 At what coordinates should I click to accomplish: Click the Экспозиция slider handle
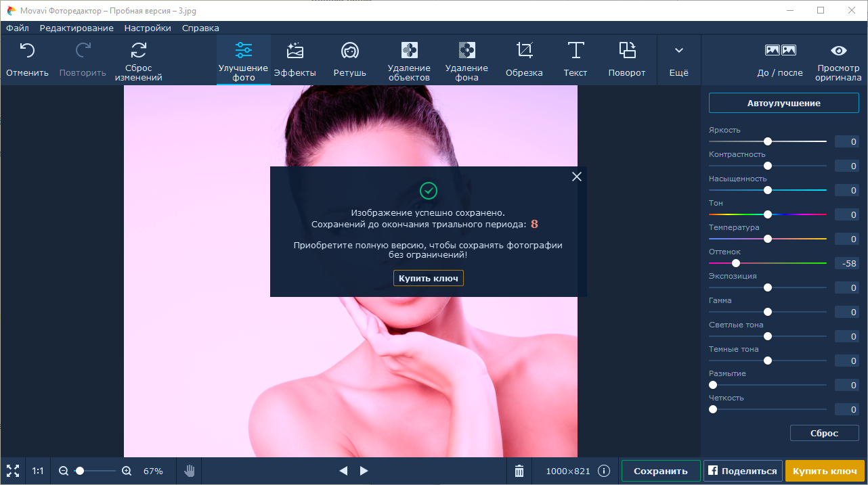pos(768,287)
